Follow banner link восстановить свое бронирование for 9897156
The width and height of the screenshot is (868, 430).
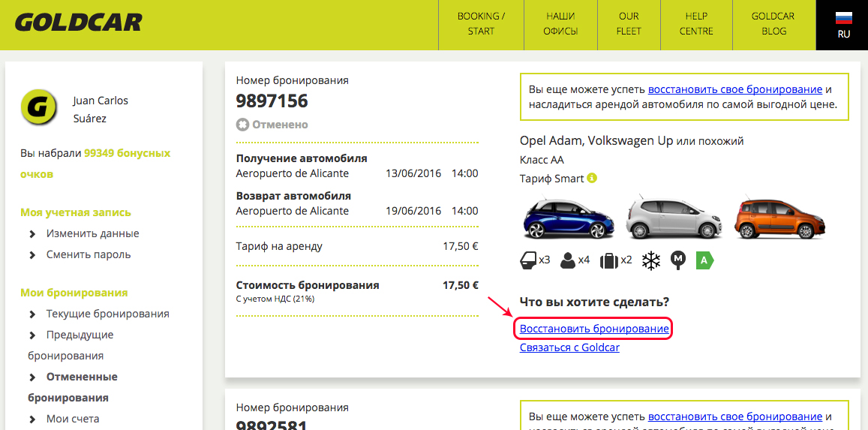[x=735, y=89]
